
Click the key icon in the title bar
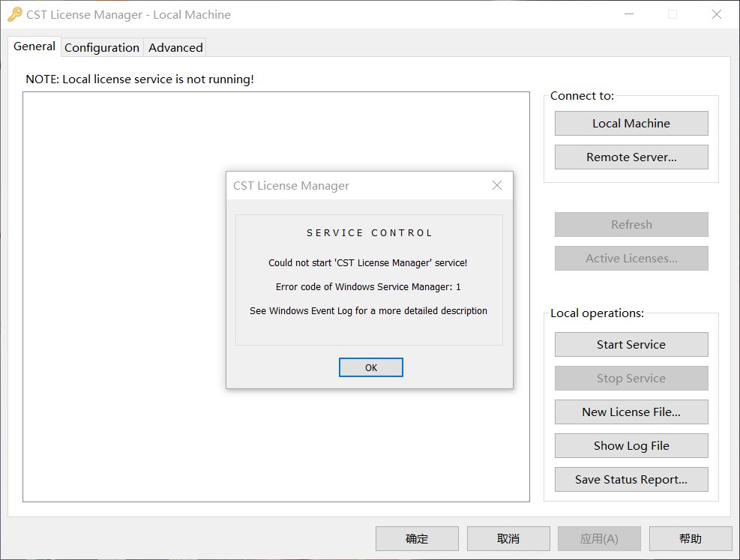pyautogui.click(x=15, y=14)
